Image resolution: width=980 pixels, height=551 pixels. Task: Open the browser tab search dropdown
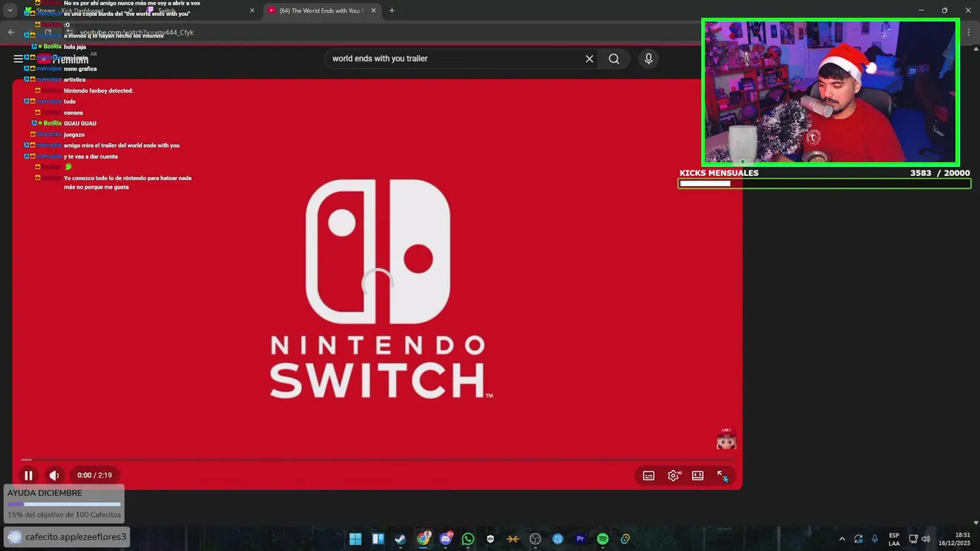pyautogui.click(x=10, y=11)
